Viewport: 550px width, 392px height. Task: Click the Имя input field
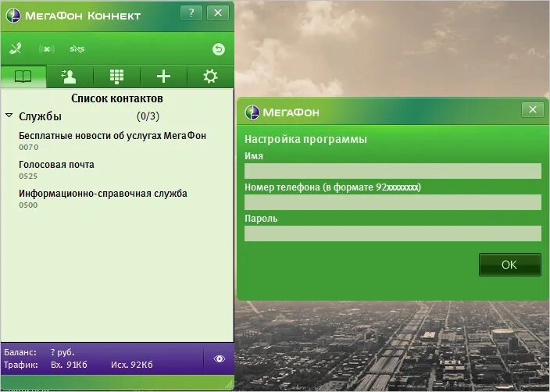click(x=393, y=171)
